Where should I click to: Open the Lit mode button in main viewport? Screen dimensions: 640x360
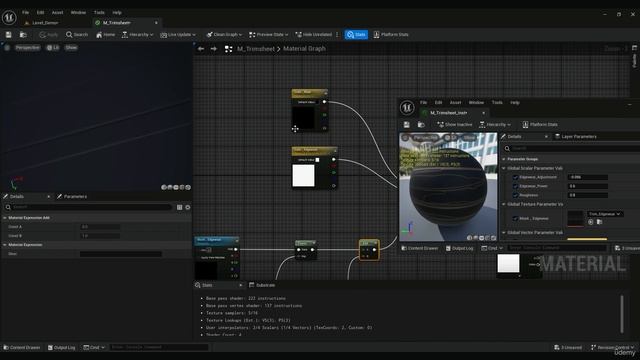[53, 48]
